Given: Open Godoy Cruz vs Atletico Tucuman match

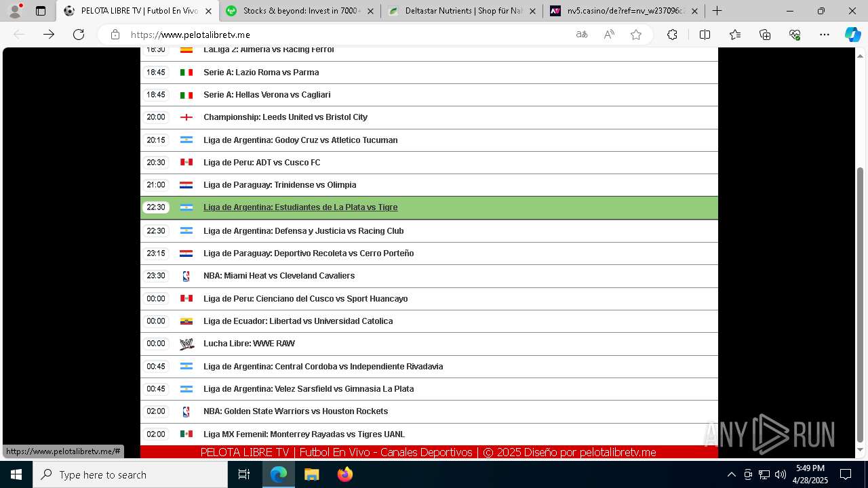Looking at the screenshot, I should pyautogui.click(x=300, y=140).
